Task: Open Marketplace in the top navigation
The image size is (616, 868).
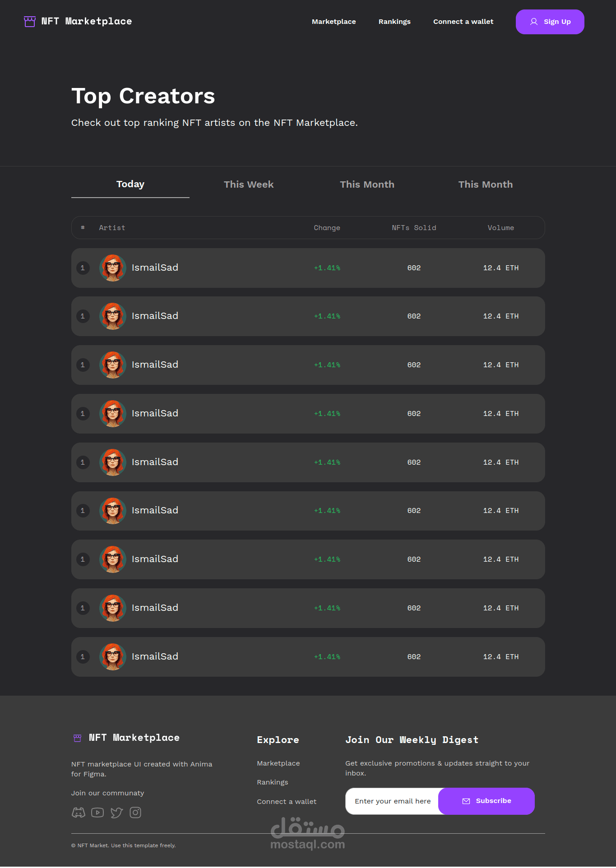Action: pos(333,22)
